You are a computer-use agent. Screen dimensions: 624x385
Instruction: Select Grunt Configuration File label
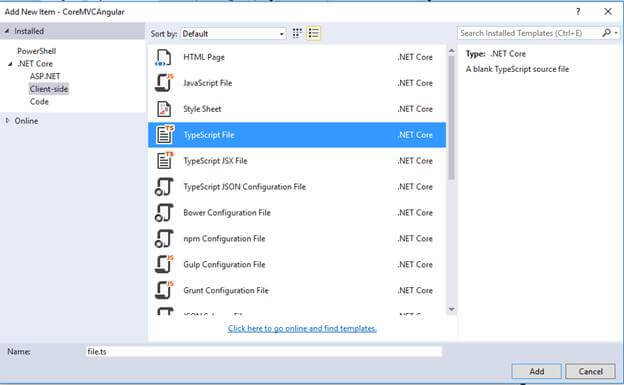click(x=226, y=290)
